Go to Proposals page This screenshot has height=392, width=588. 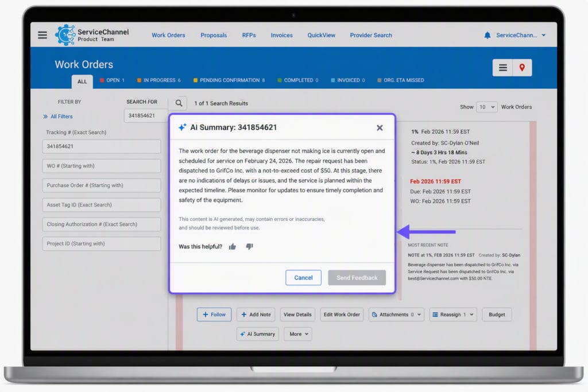click(214, 35)
